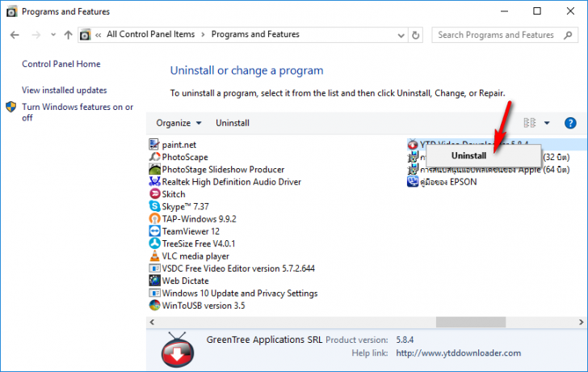Screen dimensions: 588x372
Task: Select the Web Dictate text
Action: click(185, 281)
